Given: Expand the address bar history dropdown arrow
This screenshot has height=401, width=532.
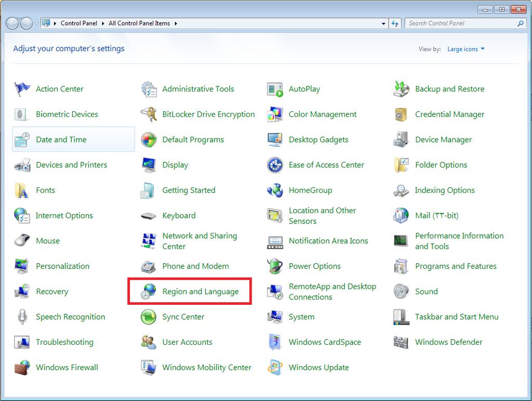Looking at the screenshot, I should [x=383, y=23].
